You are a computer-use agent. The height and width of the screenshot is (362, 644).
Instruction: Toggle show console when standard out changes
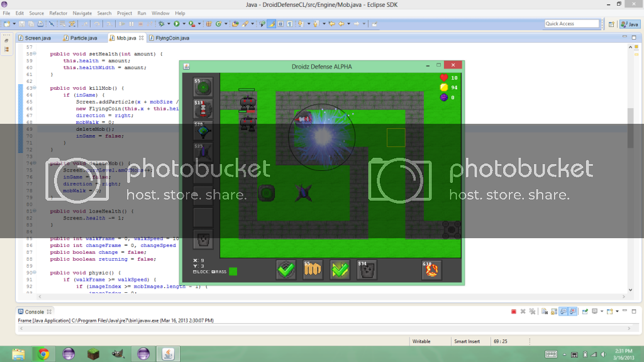tap(563, 312)
